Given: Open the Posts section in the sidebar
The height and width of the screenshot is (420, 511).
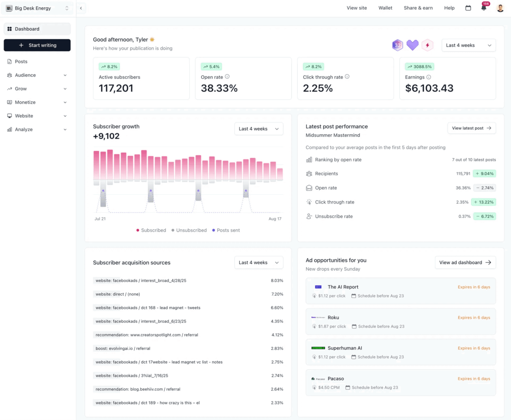Looking at the screenshot, I should [21, 61].
